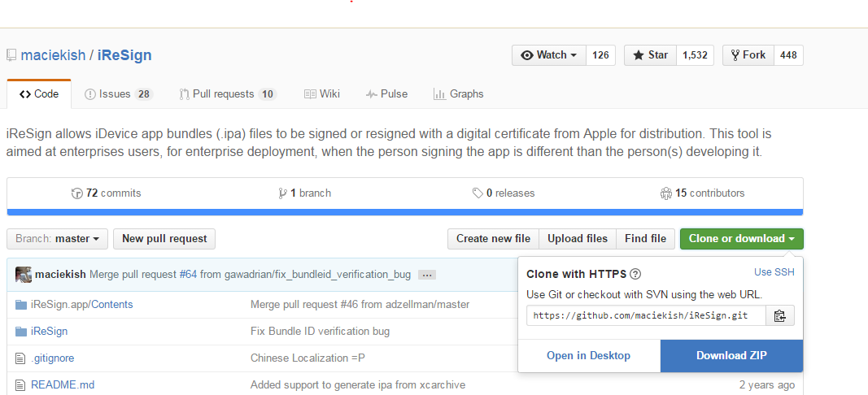Star the iReSign repository
868x395 pixels.
tap(650, 55)
